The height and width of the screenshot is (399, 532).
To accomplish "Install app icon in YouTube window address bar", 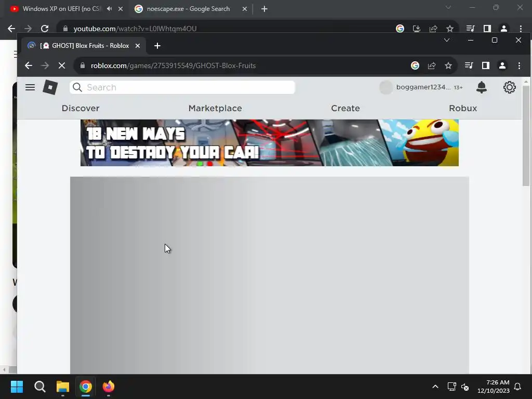I will pyautogui.click(x=416, y=29).
